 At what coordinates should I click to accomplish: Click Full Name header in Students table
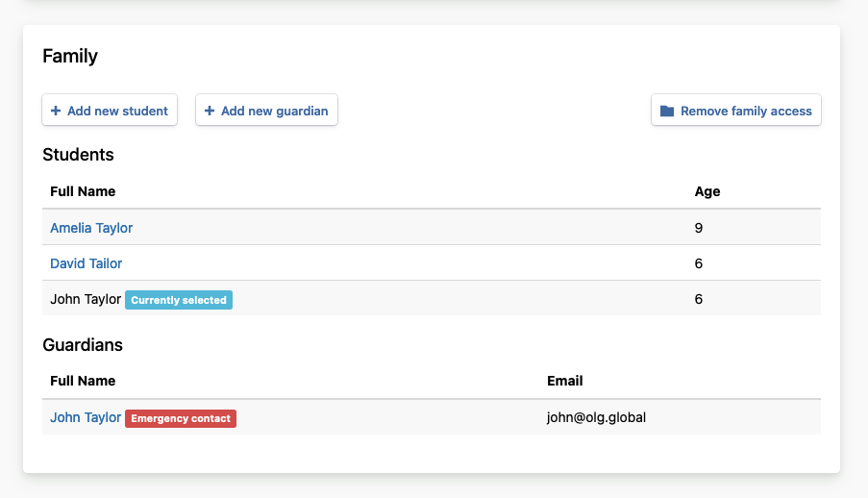point(83,191)
